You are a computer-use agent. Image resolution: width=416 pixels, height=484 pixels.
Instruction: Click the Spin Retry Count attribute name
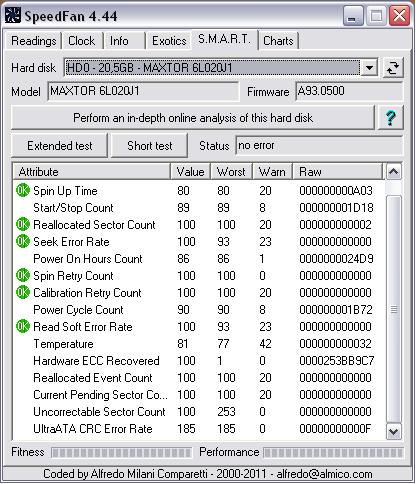click(73, 276)
